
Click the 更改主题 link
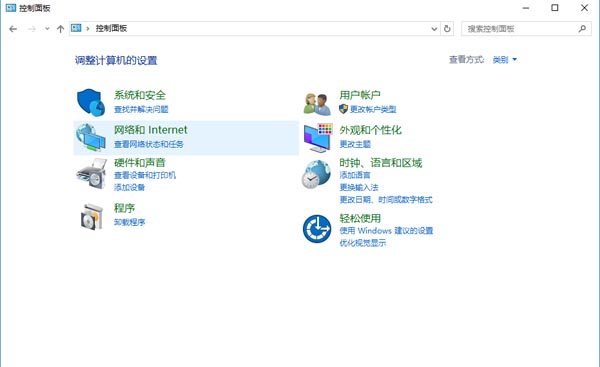(x=355, y=144)
